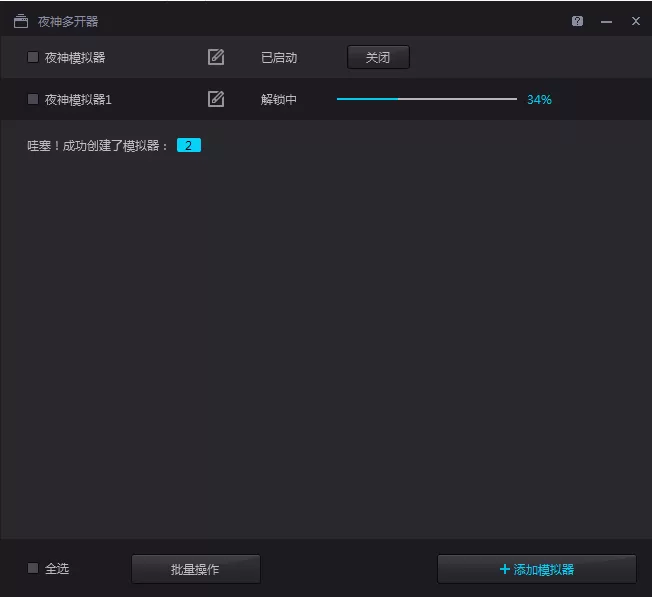Tick the checkbox for 夜神模拟器1
The image size is (652, 597).
pyautogui.click(x=33, y=99)
